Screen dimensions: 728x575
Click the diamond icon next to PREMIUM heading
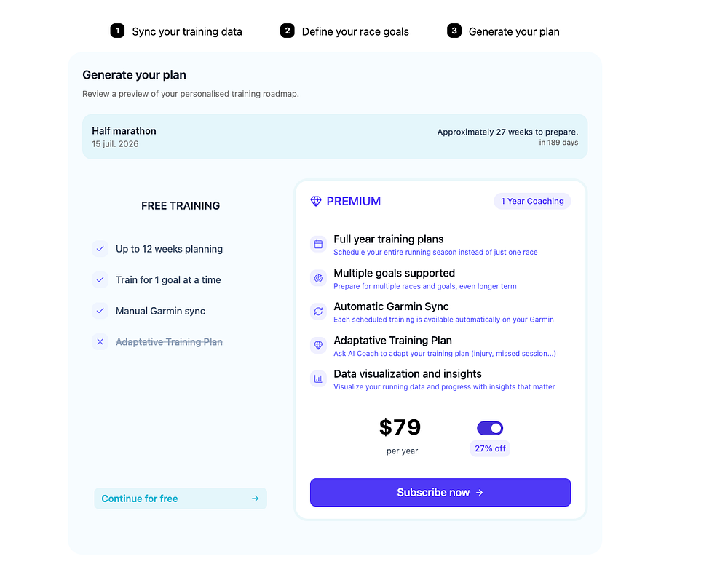coord(316,202)
